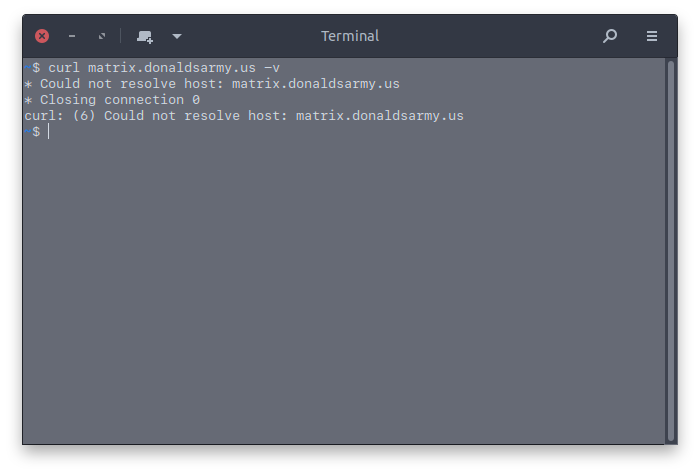Click the dollar prompt before curl
The image size is (700, 475).
36,68
